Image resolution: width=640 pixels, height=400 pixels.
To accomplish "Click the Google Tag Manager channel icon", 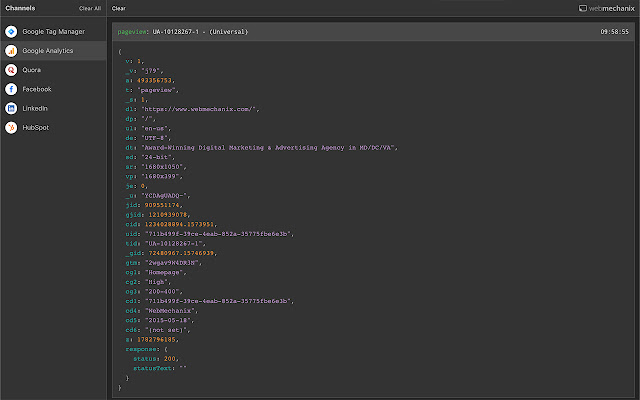I will click(11, 31).
